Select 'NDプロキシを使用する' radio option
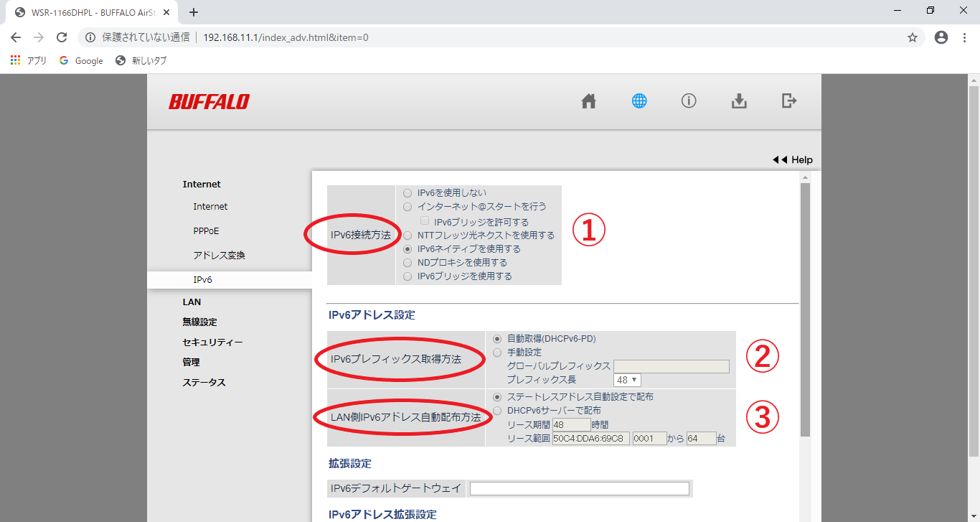Viewport: 980px width, 522px height. [407, 263]
